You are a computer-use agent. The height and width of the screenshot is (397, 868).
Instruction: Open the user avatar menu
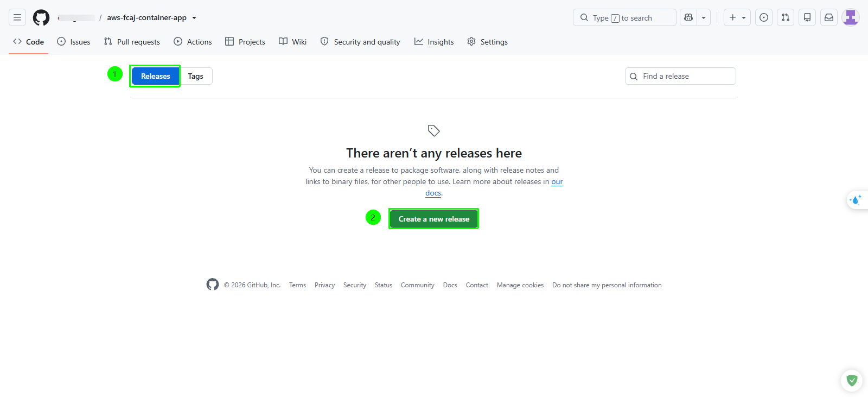(x=851, y=17)
